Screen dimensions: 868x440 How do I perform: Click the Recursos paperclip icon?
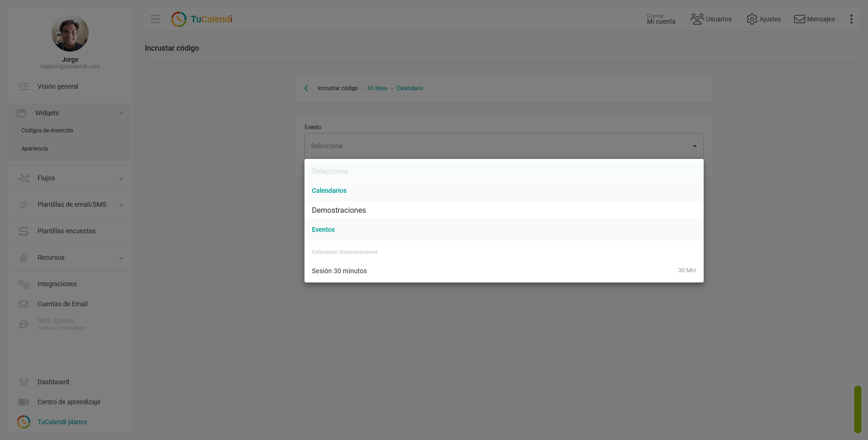tap(24, 257)
